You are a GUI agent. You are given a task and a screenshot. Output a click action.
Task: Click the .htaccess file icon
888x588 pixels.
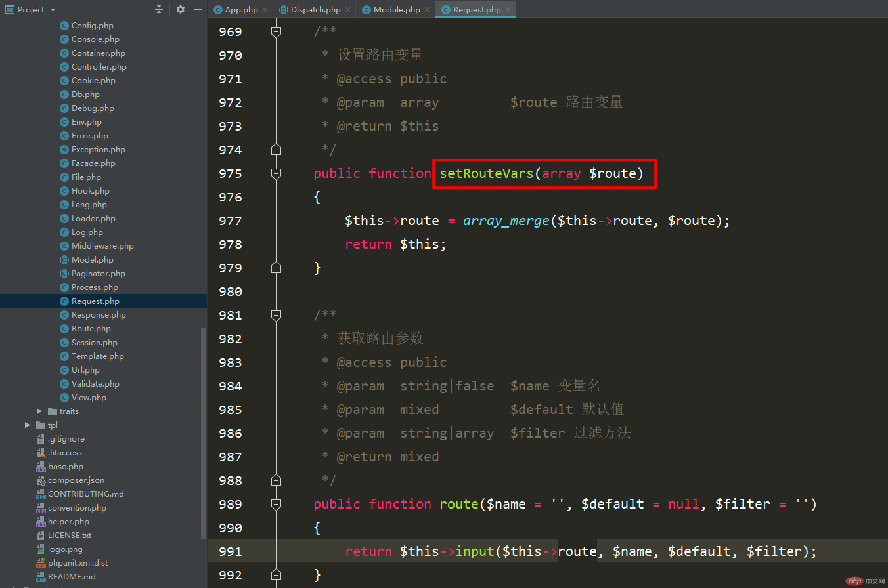click(41, 452)
